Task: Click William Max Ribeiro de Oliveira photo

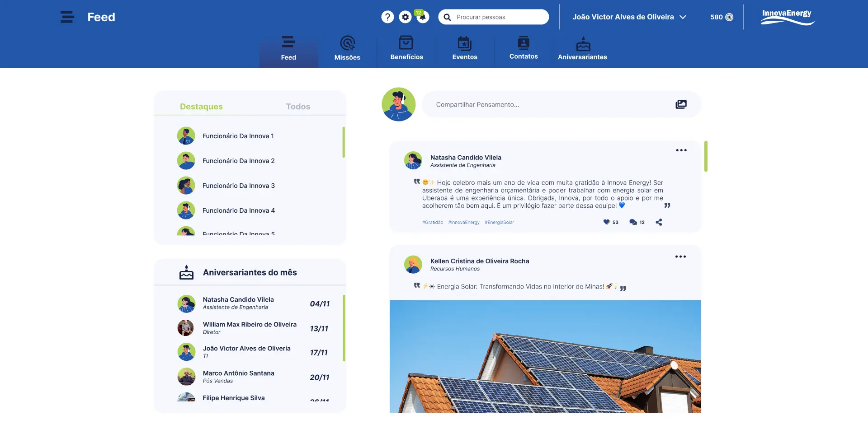Action: click(x=186, y=328)
